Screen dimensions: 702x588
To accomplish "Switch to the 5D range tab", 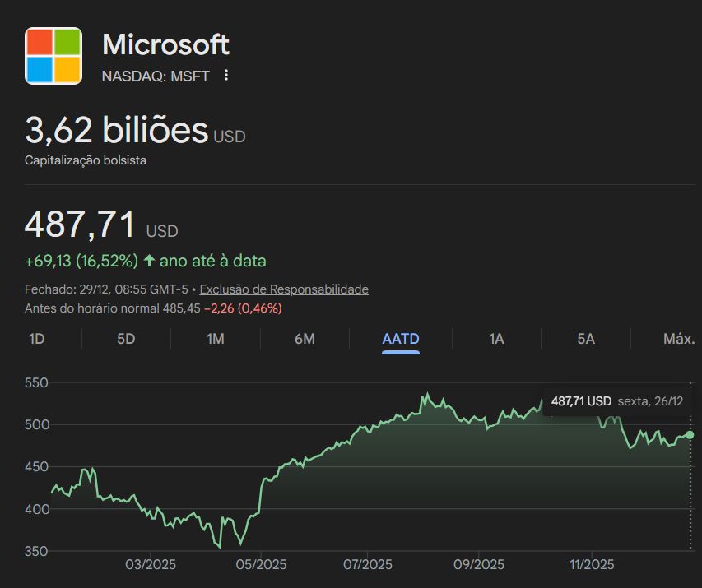I will pyautogui.click(x=126, y=339).
